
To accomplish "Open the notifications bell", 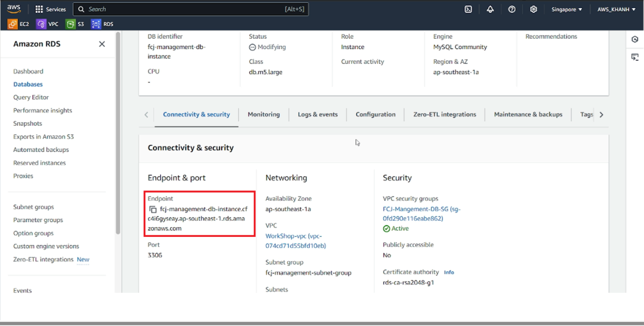I will coord(490,9).
